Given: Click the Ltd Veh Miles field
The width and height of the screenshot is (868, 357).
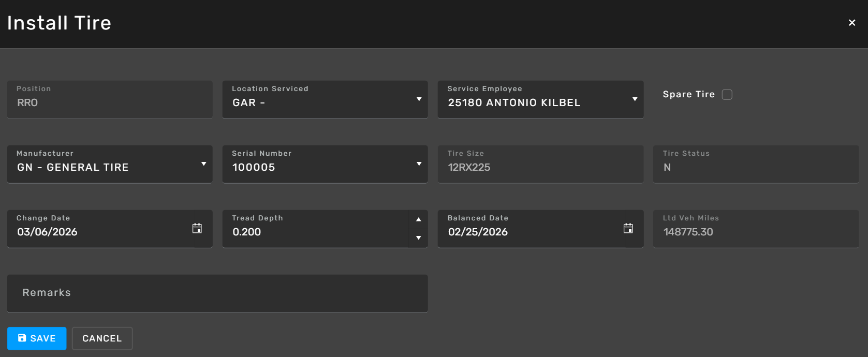Looking at the screenshot, I should pos(756,232).
